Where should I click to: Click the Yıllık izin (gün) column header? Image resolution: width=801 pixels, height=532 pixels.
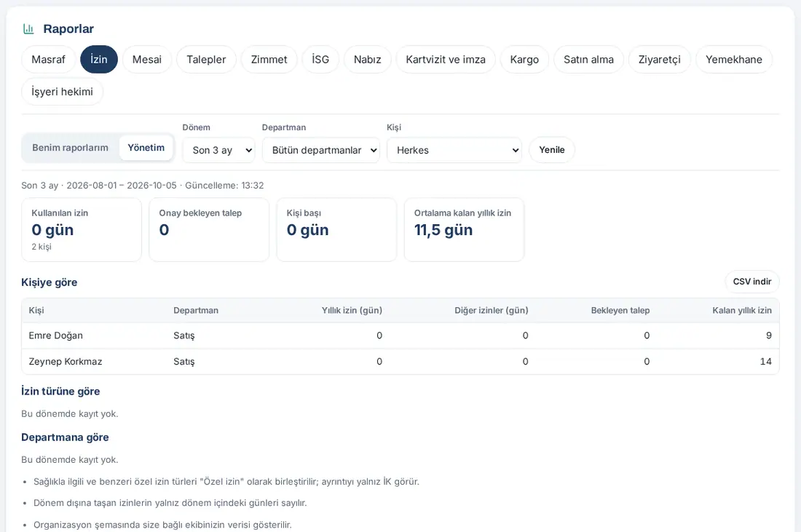pos(352,311)
